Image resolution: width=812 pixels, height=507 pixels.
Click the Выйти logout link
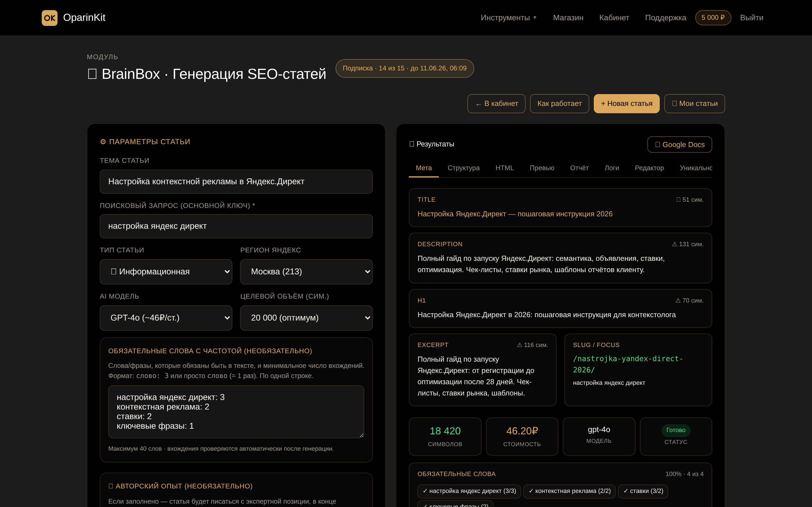(x=751, y=18)
